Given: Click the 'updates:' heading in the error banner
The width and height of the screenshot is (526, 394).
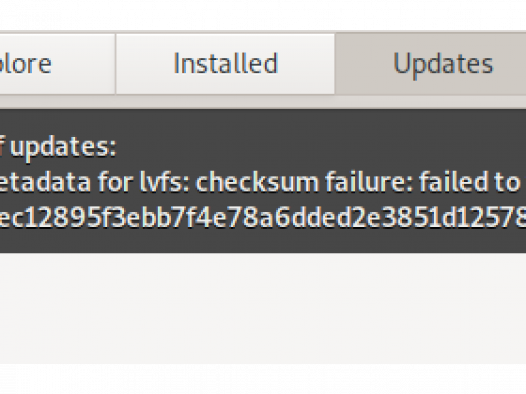Looking at the screenshot, I should 63,147.
